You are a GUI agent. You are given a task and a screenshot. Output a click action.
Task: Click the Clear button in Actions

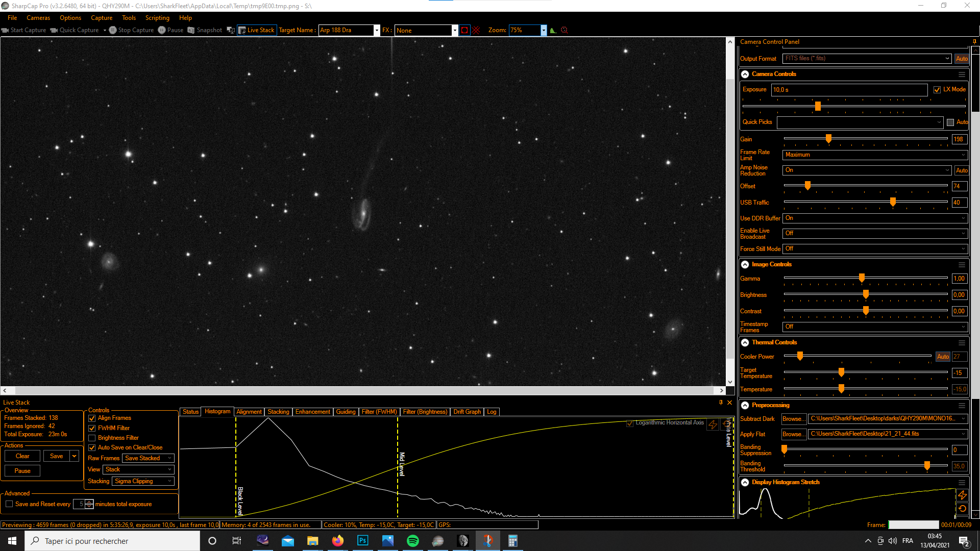tap(22, 456)
